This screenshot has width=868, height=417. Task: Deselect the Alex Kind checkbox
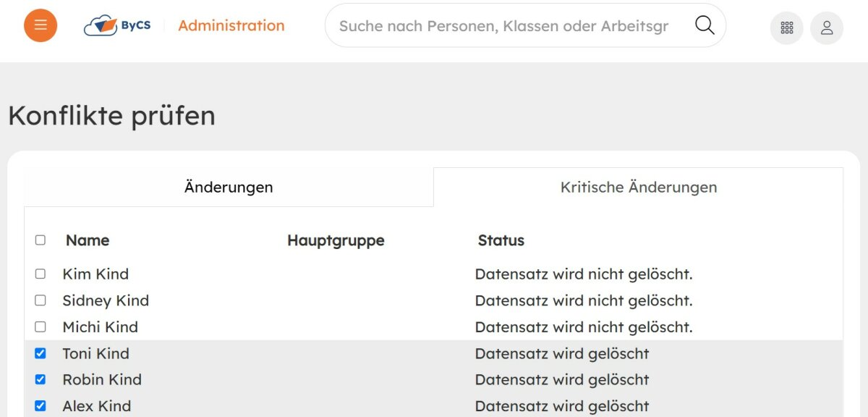coord(41,406)
